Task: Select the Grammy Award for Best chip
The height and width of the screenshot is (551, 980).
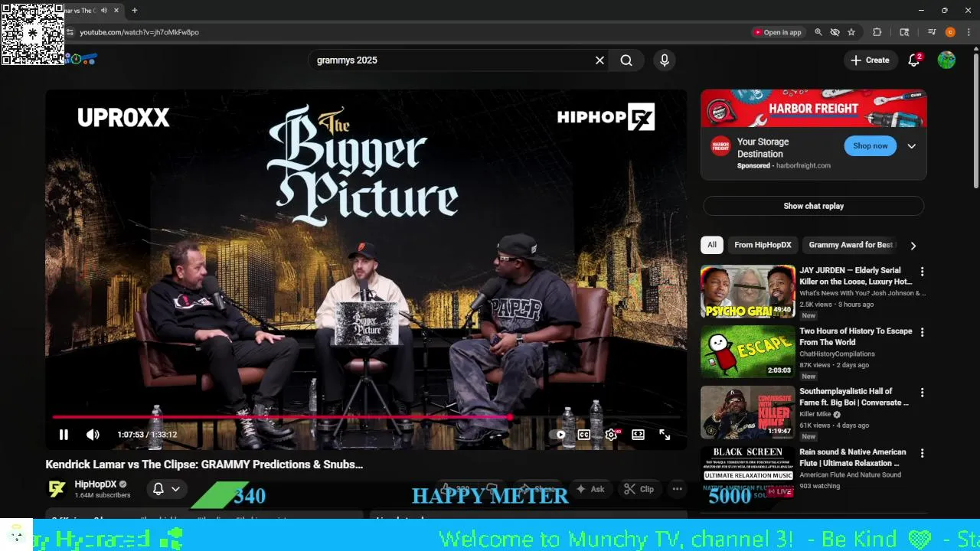Action: pos(850,245)
